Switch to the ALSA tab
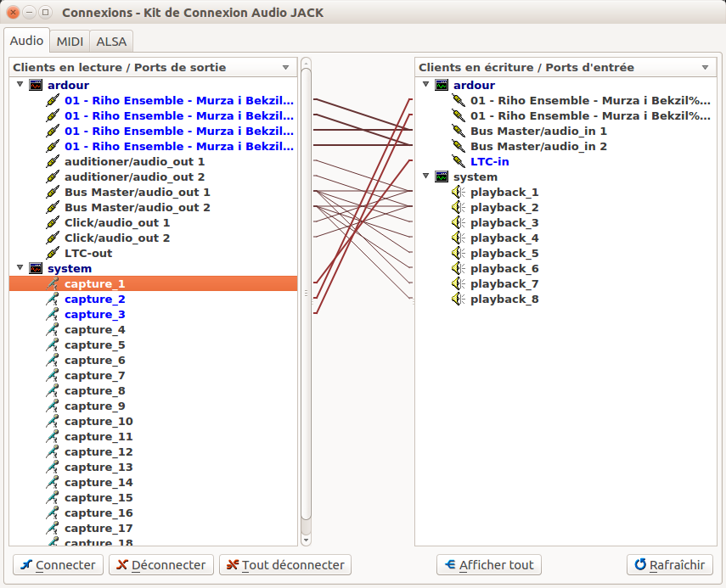Viewport: 726px width, 588px height. (111, 42)
